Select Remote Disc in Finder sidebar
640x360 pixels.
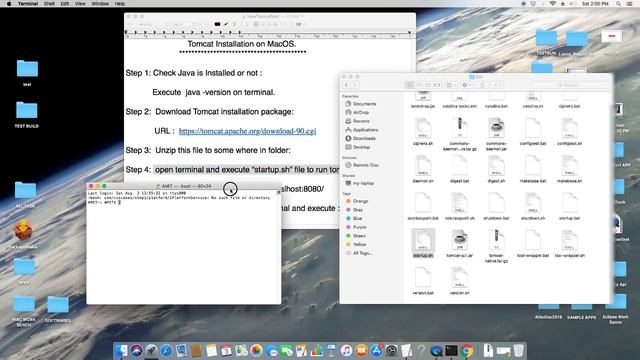click(362, 165)
